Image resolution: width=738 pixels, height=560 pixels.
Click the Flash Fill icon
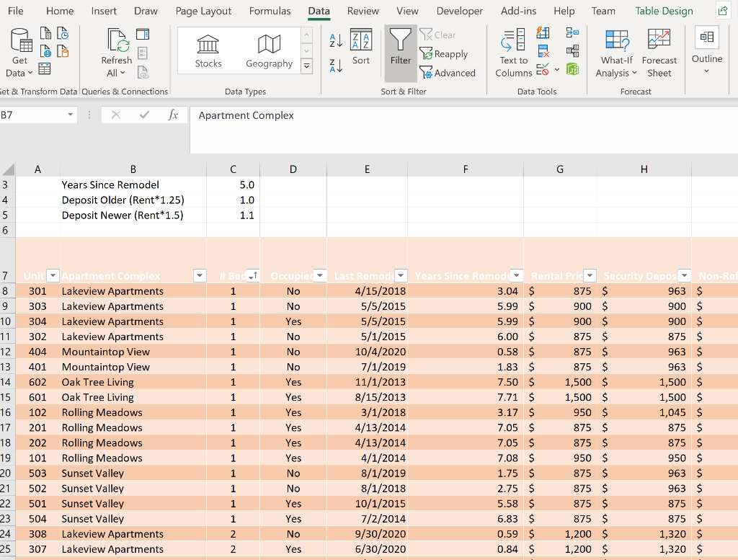pos(543,33)
